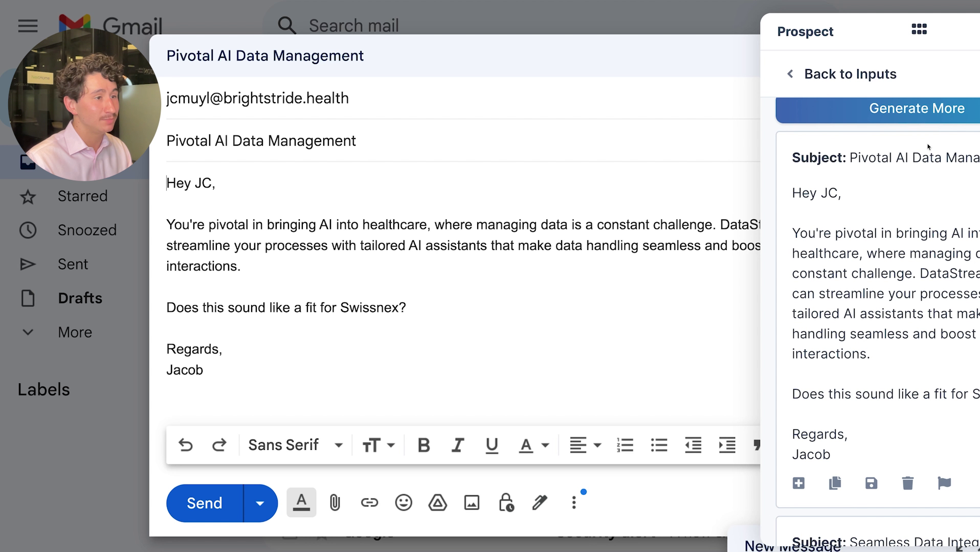Go Back to Inputs in Prospect panel

click(841, 74)
